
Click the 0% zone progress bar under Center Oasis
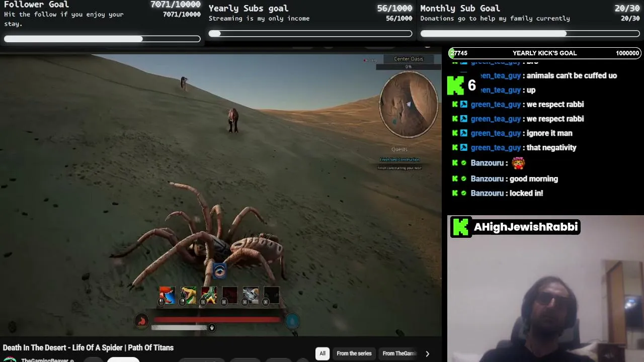[x=409, y=66]
